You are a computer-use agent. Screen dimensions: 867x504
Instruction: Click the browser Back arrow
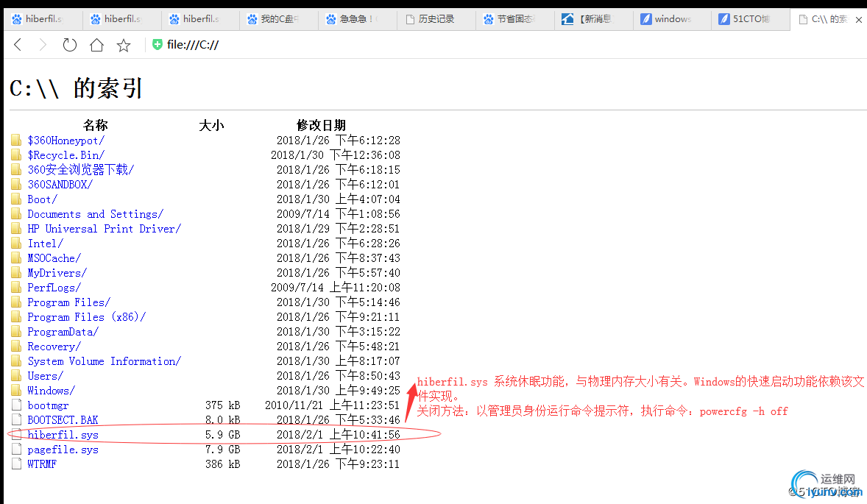point(18,45)
